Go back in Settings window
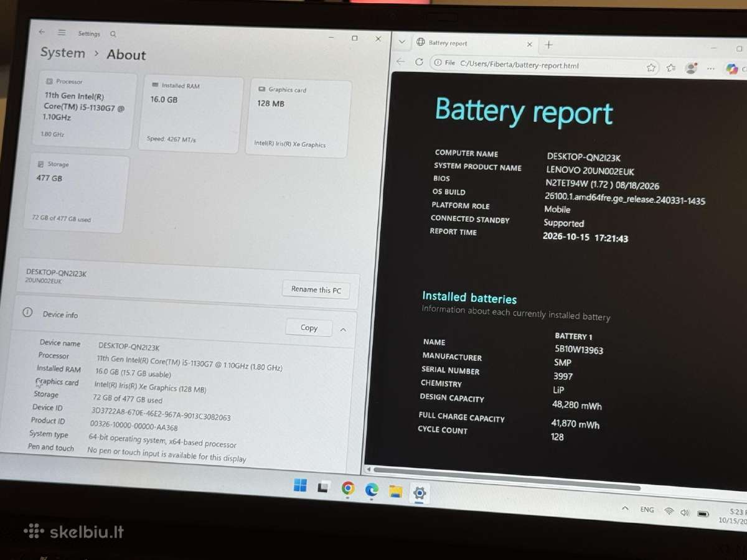The height and width of the screenshot is (560, 747). (42, 32)
